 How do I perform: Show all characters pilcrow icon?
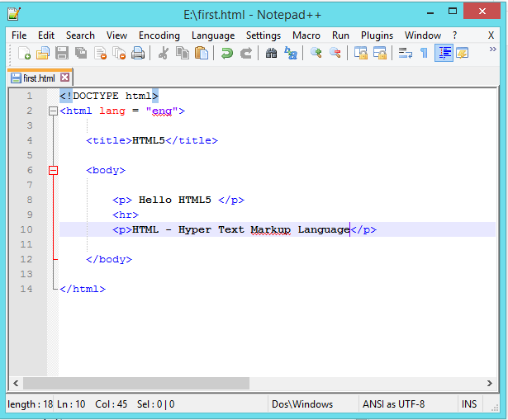tap(424, 53)
